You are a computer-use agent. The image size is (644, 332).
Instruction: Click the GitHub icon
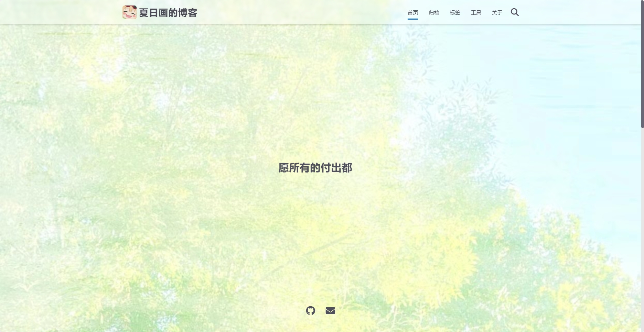click(x=311, y=311)
